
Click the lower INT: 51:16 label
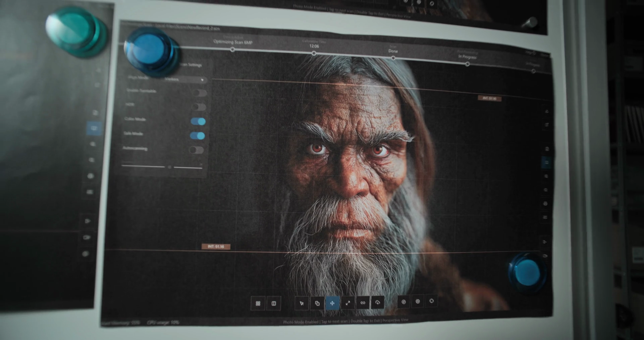tap(216, 247)
